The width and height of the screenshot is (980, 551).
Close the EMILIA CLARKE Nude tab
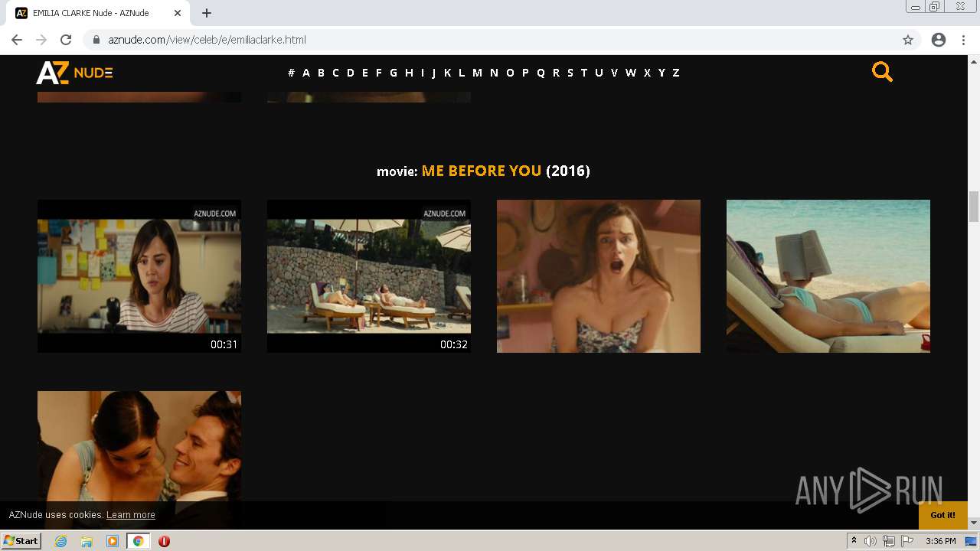pos(178,13)
